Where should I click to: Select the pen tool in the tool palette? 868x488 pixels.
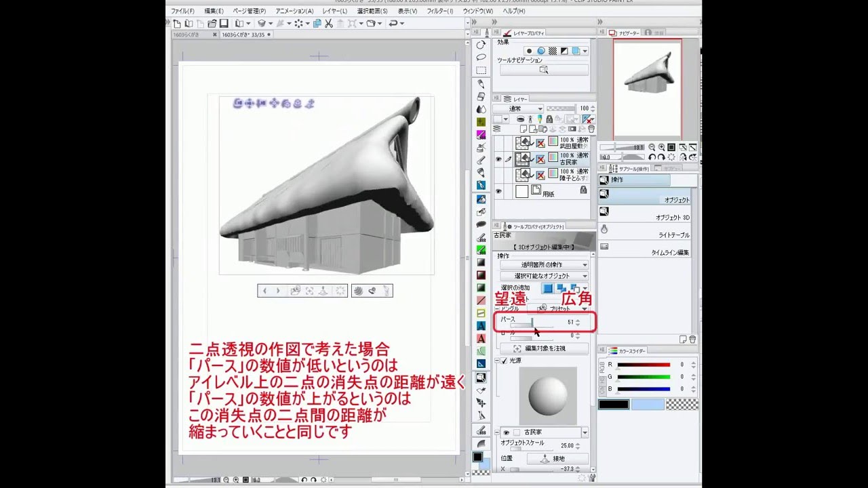coord(481,83)
